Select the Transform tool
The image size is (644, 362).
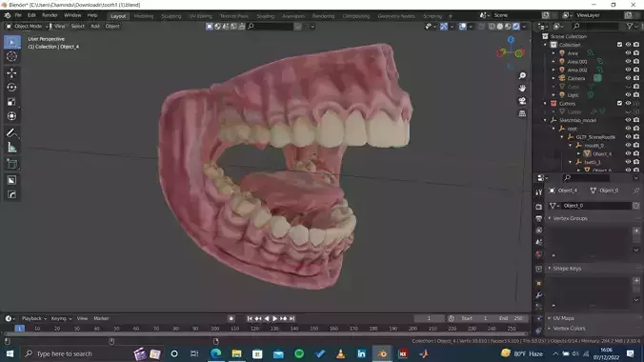(11, 116)
